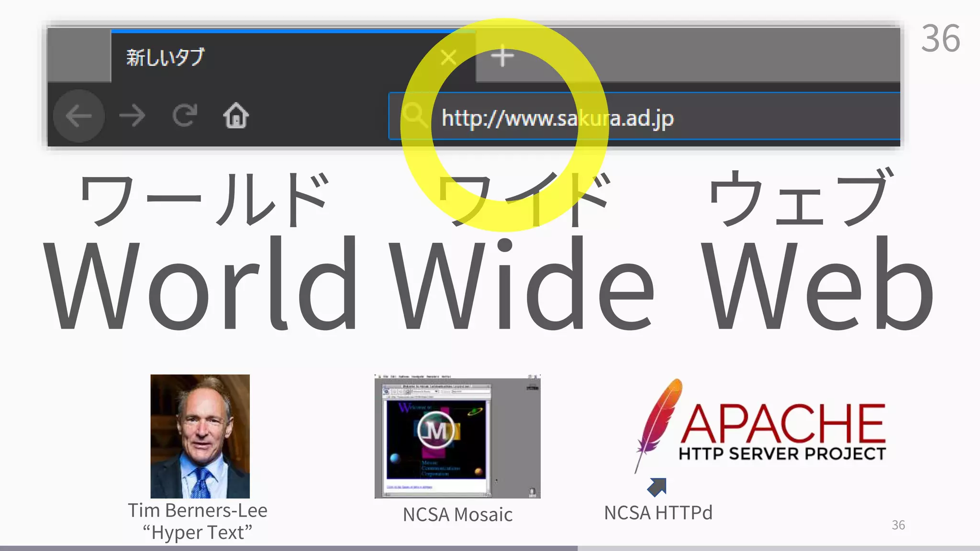The width and height of the screenshot is (980, 551).
Task: Click the browser back arrow button
Action: (78, 116)
